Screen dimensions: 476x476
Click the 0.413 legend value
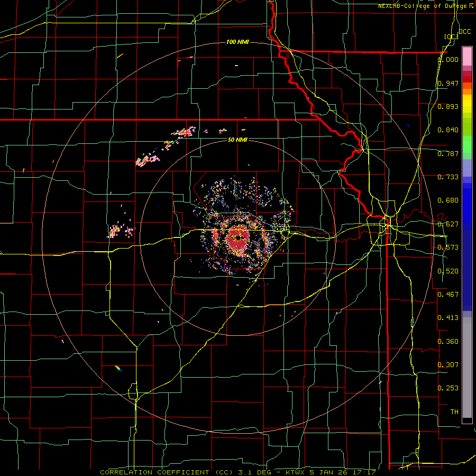pyautogui.click(x=448, y=318)
